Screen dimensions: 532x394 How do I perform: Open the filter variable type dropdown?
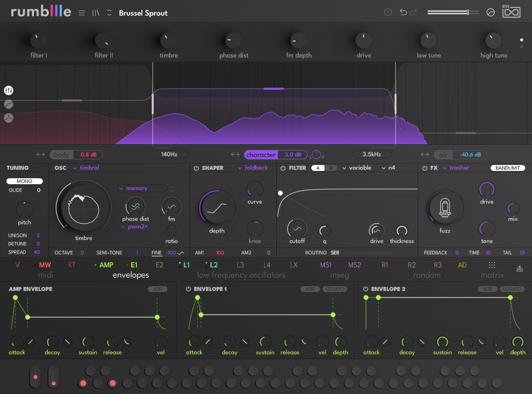coord(357,167)
